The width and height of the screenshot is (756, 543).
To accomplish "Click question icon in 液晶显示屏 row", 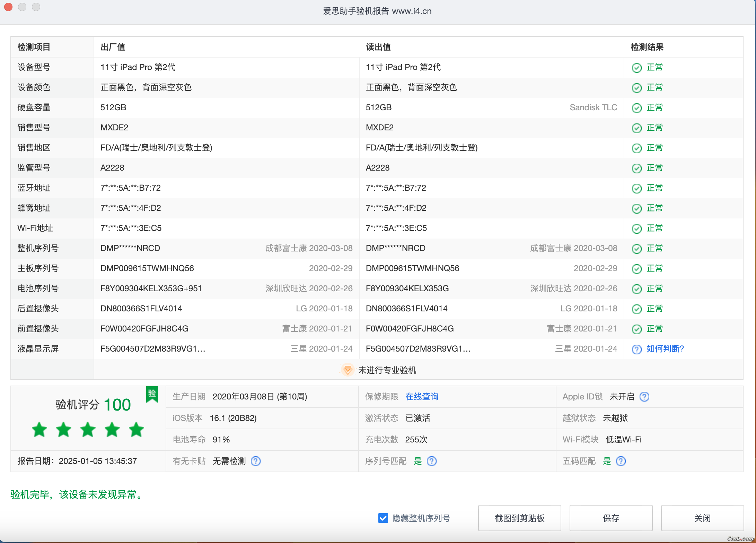I will 636,349.
